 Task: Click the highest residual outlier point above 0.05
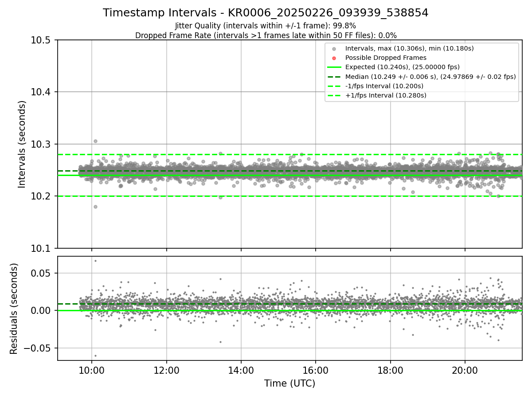(x=95, y=261)
